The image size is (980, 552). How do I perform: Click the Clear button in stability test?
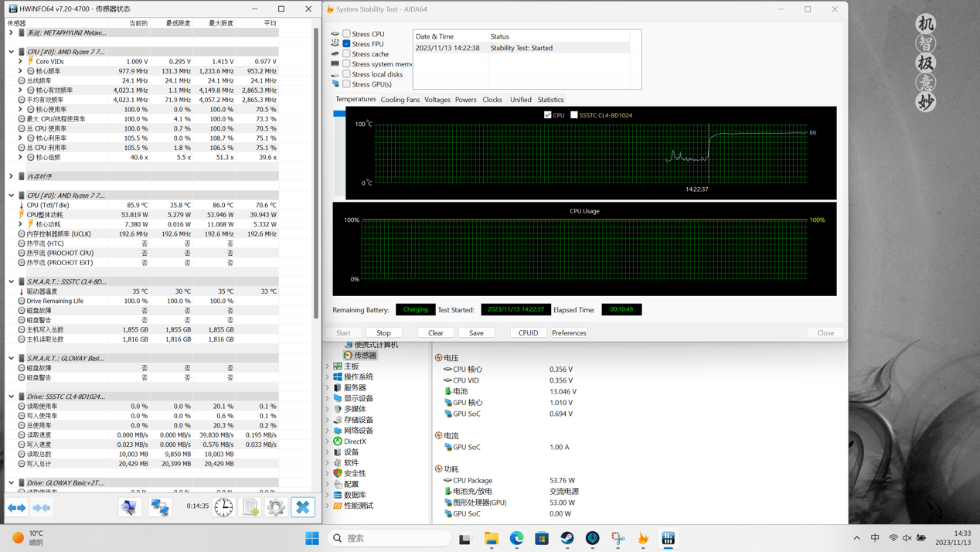coord(436,333)
